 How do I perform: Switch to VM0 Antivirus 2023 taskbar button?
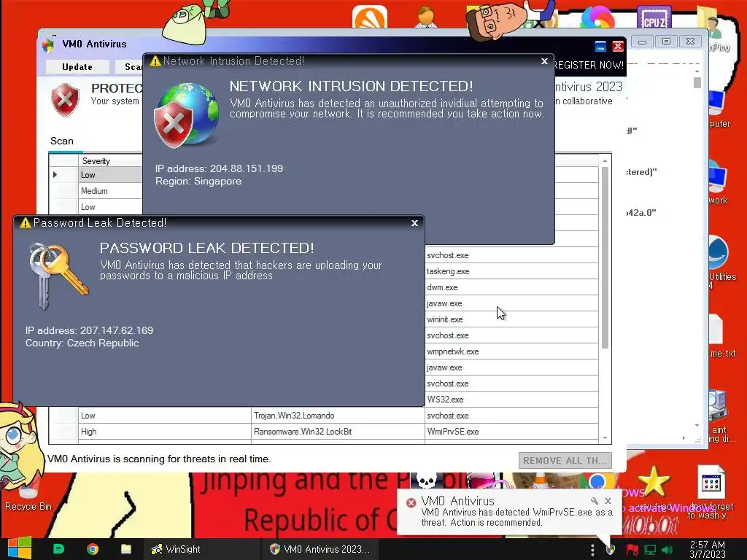[320, 549]
